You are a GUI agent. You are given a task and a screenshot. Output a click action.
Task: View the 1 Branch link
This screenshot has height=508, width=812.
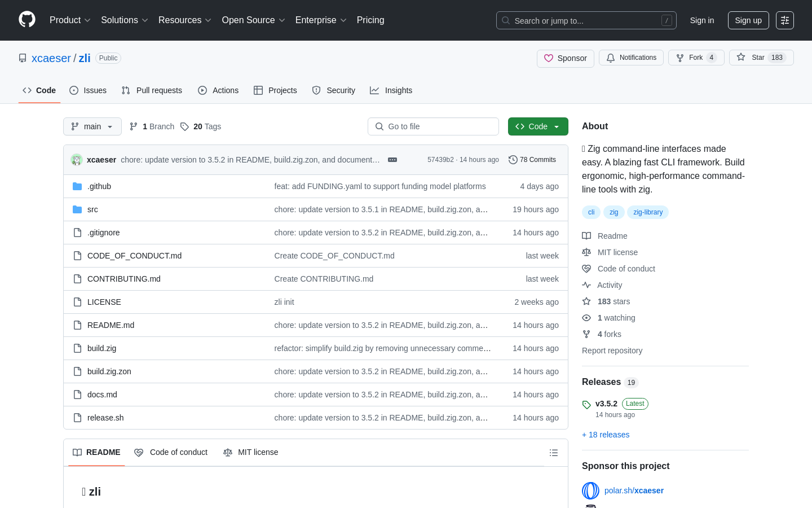pos(152,126)
